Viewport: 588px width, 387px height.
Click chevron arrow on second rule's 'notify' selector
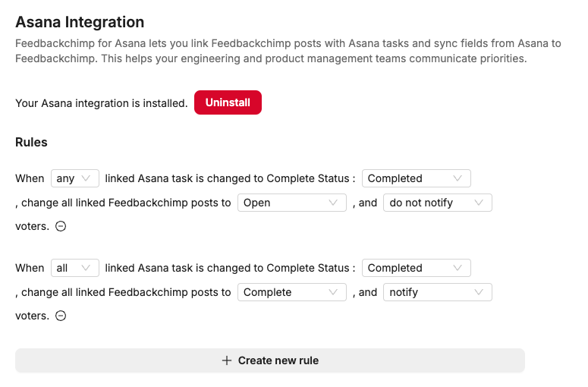pyautogui.click(x=479, y=292)
